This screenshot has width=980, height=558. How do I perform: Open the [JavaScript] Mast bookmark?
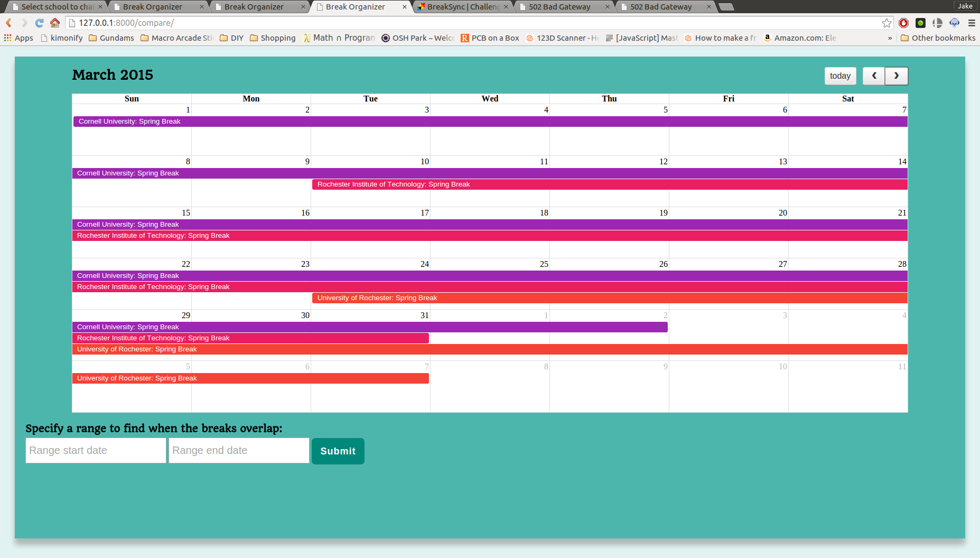641,38
